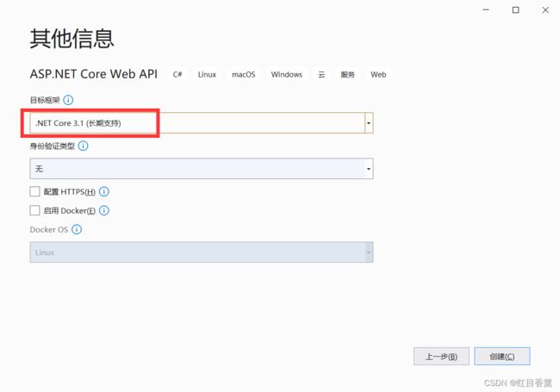Click the Docker OS label
This screenshot has width=560, height=392.
coord(49,229)
